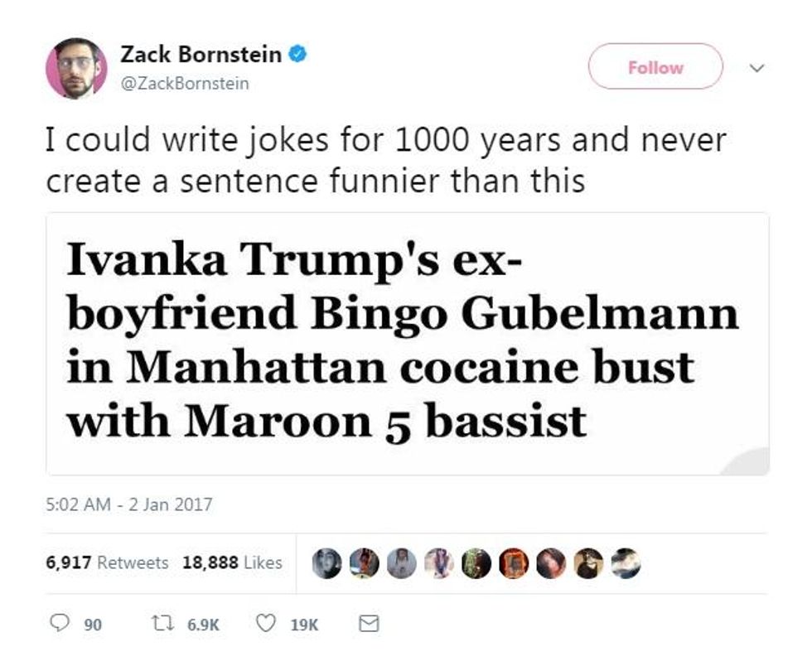Click the Reply speech bubble icon
The image size is (812, 666).
[x=60, y=625]
